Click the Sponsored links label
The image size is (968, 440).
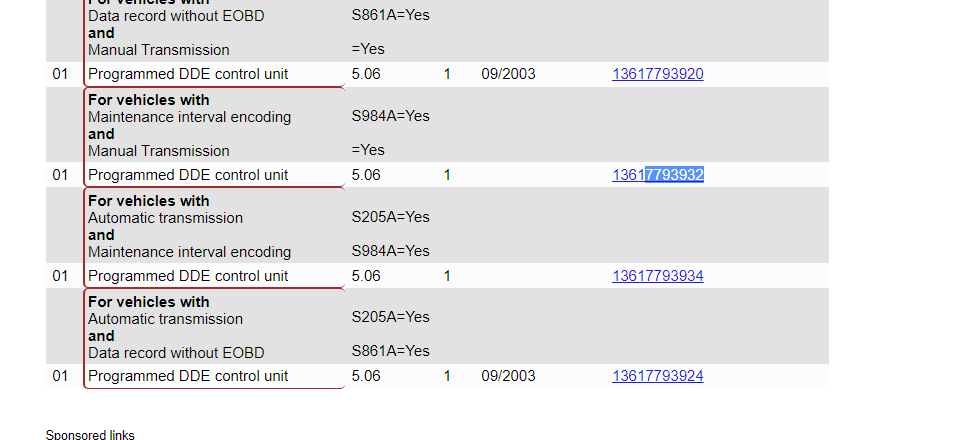[90, 434]
